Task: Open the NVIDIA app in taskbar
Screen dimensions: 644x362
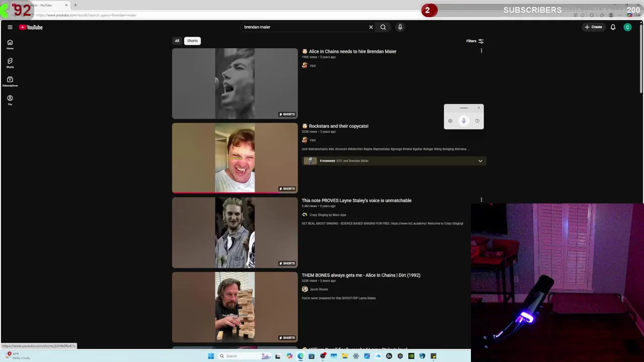Action: coord(411,356)
